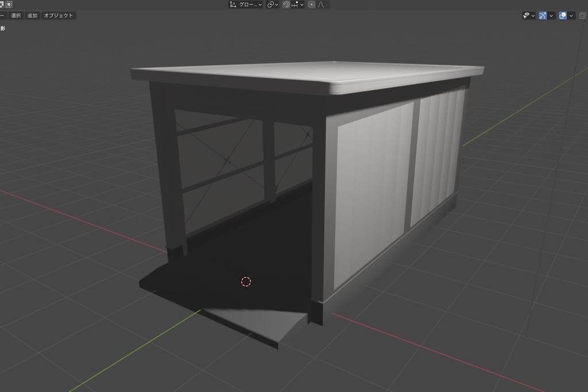Image resolution: width=588 pixels, height=392 pixels.
Task: Toggle the show gizmo button
Action: pos(543,16)
